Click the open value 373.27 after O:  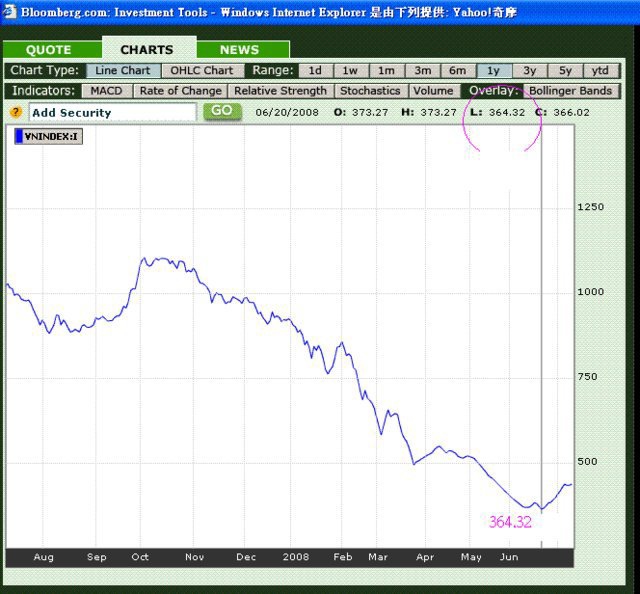(x=370, y=113)
